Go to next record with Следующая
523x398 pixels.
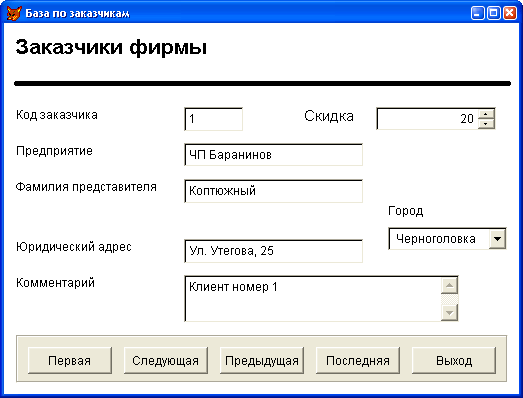[166, 360]
